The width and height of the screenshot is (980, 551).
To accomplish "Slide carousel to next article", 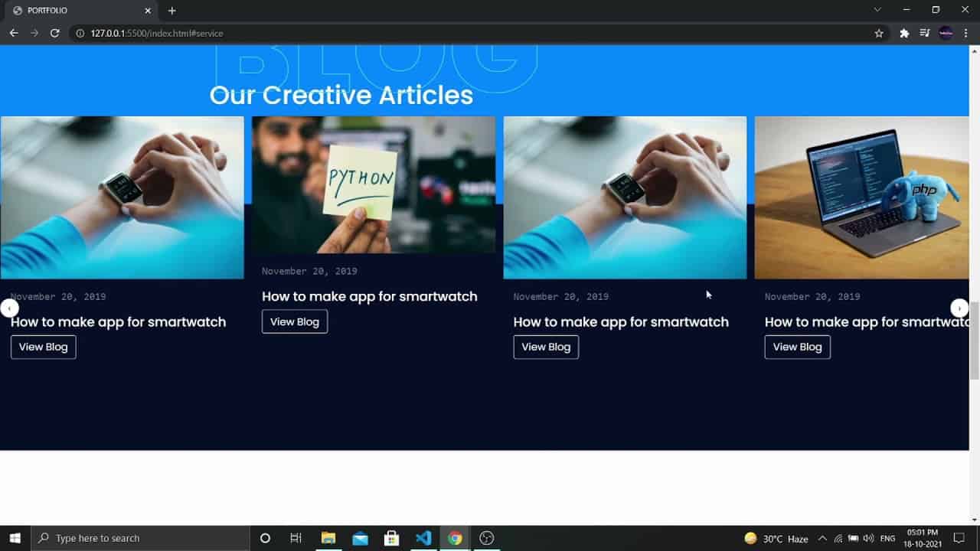I will (959, 308).
